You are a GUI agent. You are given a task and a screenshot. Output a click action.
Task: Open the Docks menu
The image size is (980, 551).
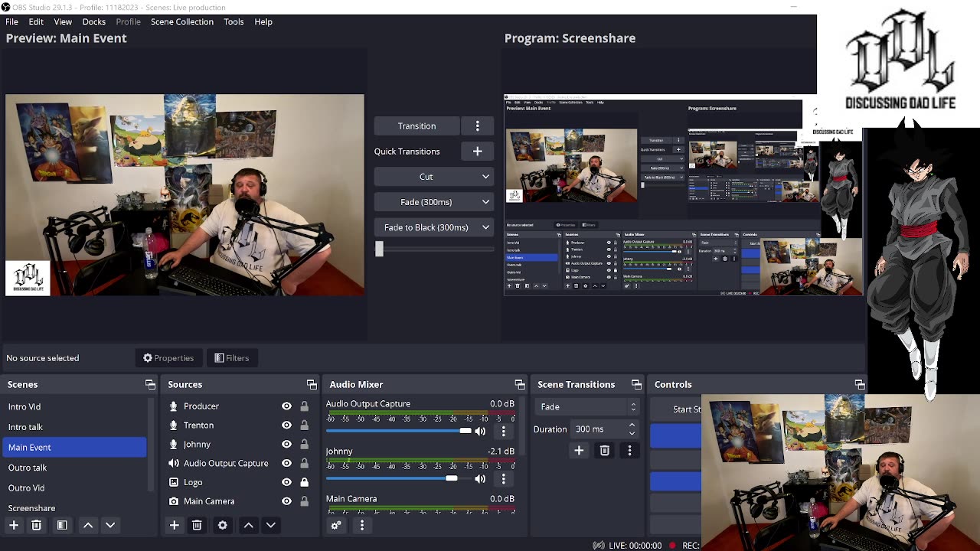(x=93, y=21)
